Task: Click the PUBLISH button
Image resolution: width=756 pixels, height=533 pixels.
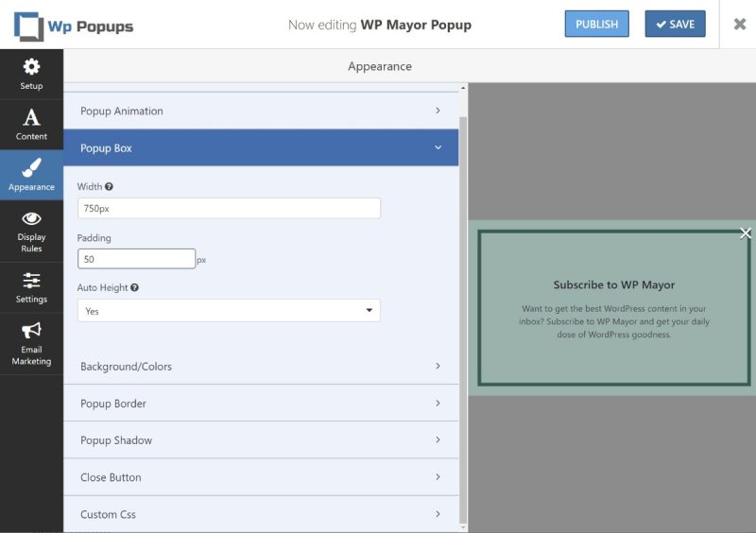Action: tap(597, 25)
